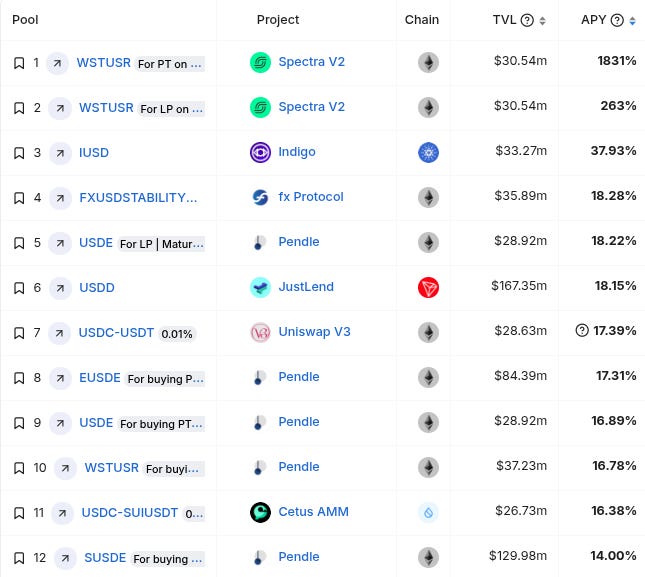Open Spectra V2 project in row 2
This screenshot has height=577, width=645.
coord(311,107)
